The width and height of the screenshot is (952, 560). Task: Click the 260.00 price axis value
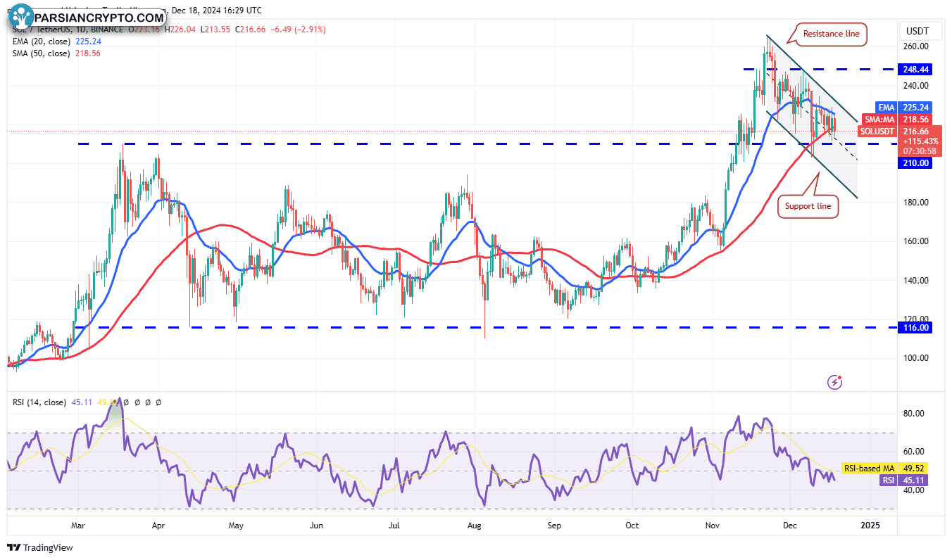[x=915, y=46]
